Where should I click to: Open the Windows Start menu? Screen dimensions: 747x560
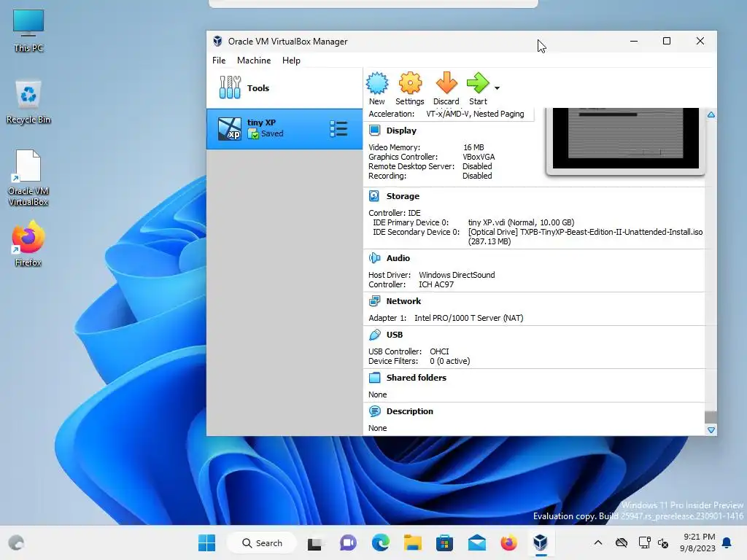coord(206,542)
